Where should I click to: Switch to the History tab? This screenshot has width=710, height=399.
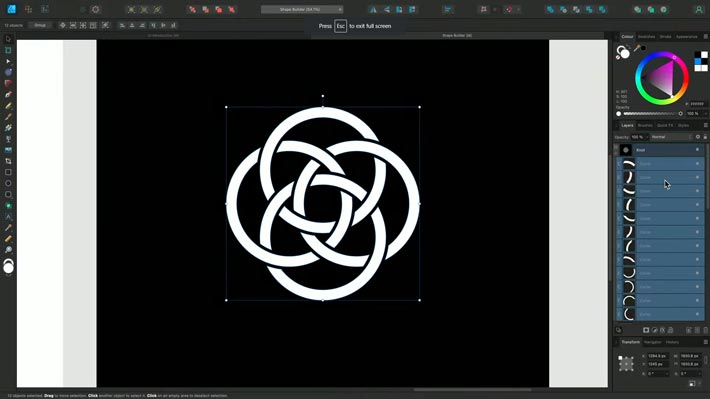pos(672,342)
